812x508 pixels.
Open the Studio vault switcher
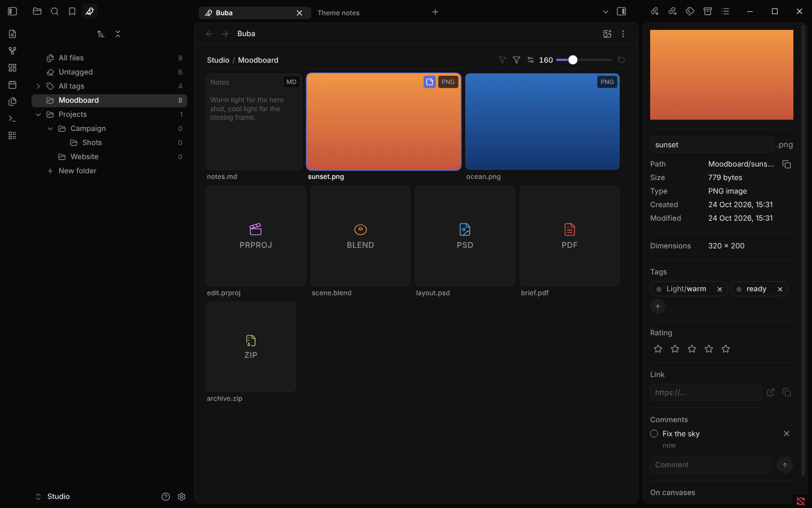coord(53,497)
